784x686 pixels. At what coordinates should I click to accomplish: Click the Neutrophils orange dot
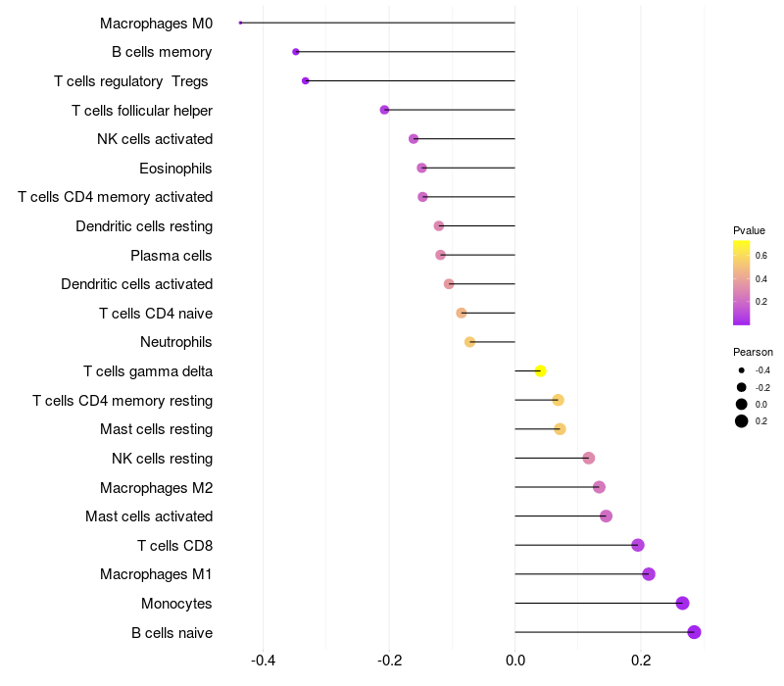[x=469, y=342]
